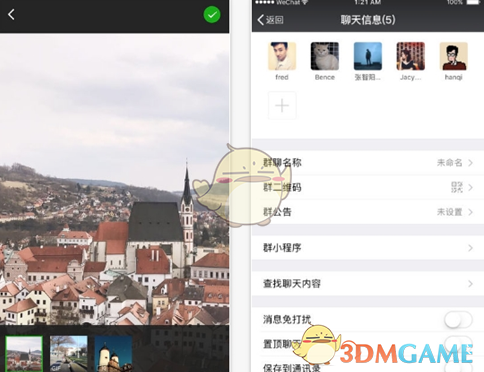Open Bence's cat avatar

pos(325,56)
